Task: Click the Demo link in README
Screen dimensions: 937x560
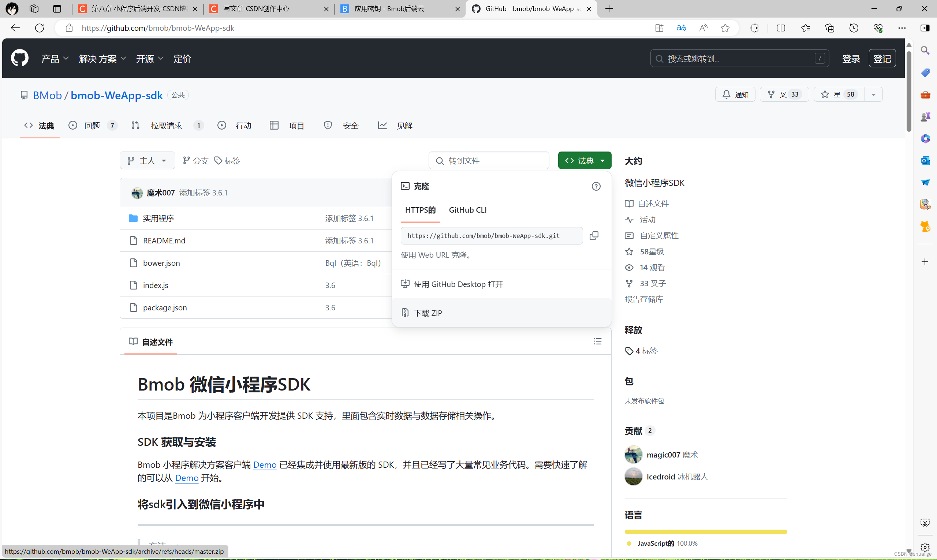Action: 265,465
